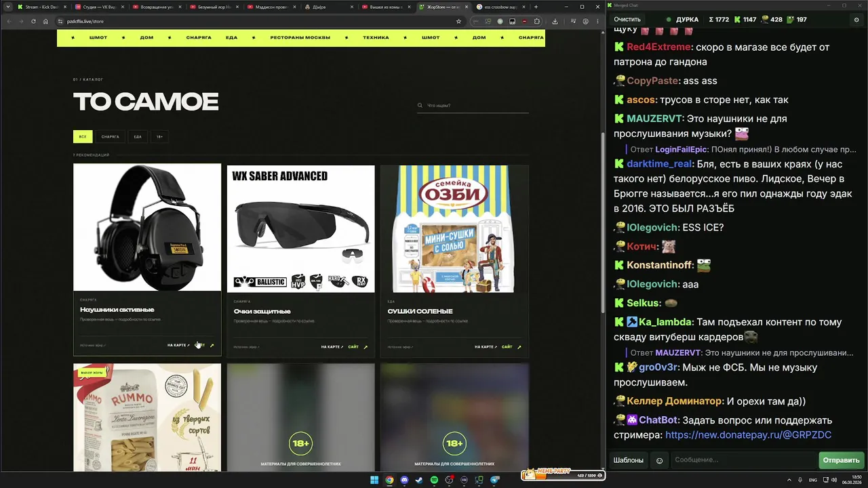This screenshot has width=868, height=488.
Task: Switch to the Мэддисон YouTube tab
Action: coord(271,7)
